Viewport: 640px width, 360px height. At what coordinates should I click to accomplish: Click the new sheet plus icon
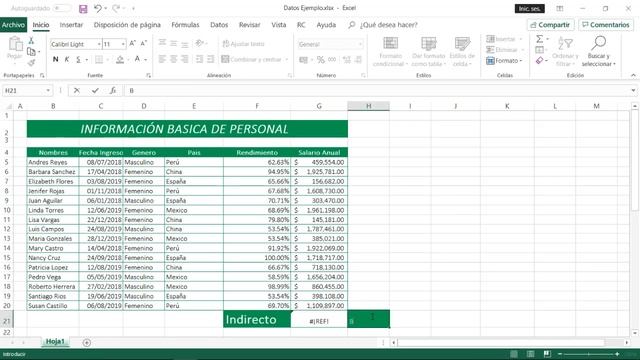87,342
